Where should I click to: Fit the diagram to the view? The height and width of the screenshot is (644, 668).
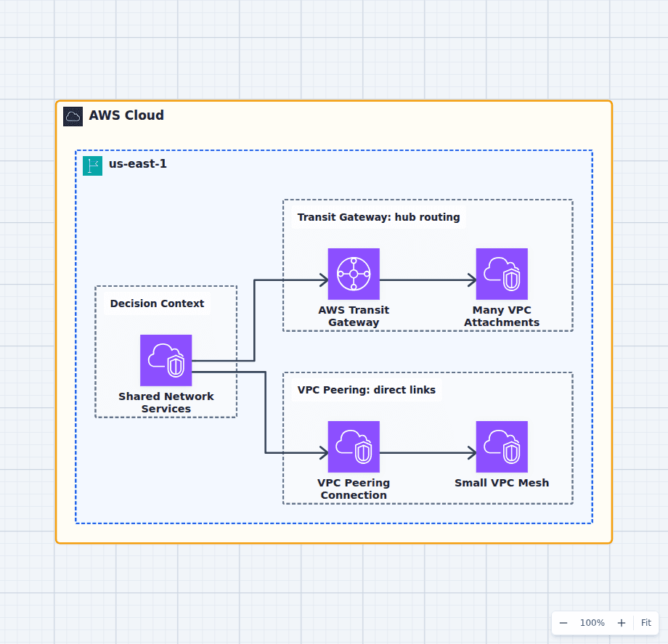645,623
